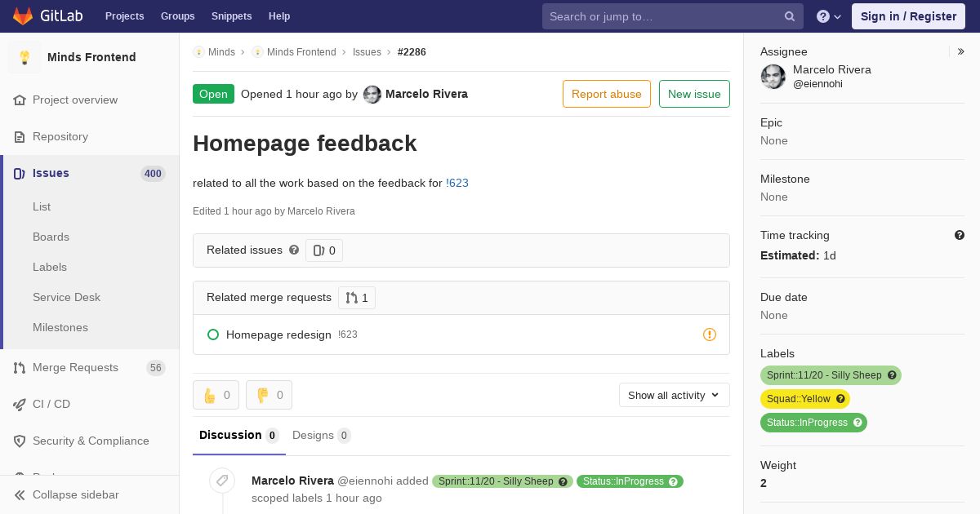Click the Collapse sidebar double-chevron icon
The image size is (980, 514).
(x=20, y=495)
